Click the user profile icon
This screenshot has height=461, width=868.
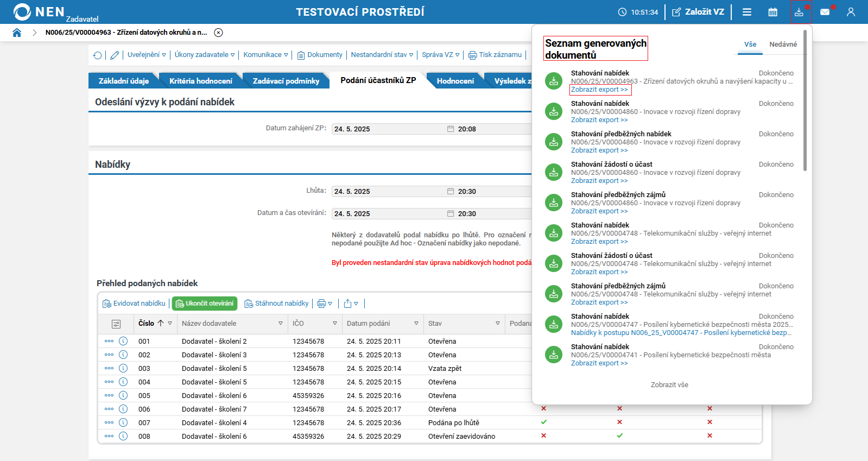point(851,12)
